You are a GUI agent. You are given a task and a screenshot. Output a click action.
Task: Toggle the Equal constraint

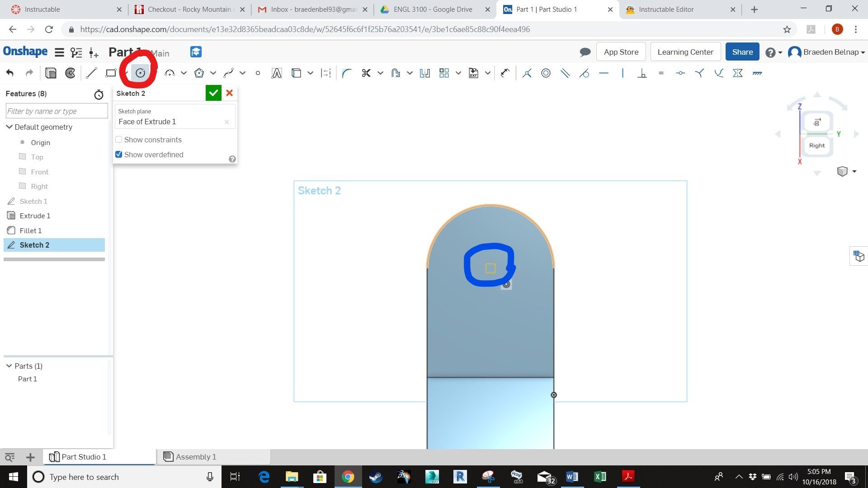tap(660, 73)
